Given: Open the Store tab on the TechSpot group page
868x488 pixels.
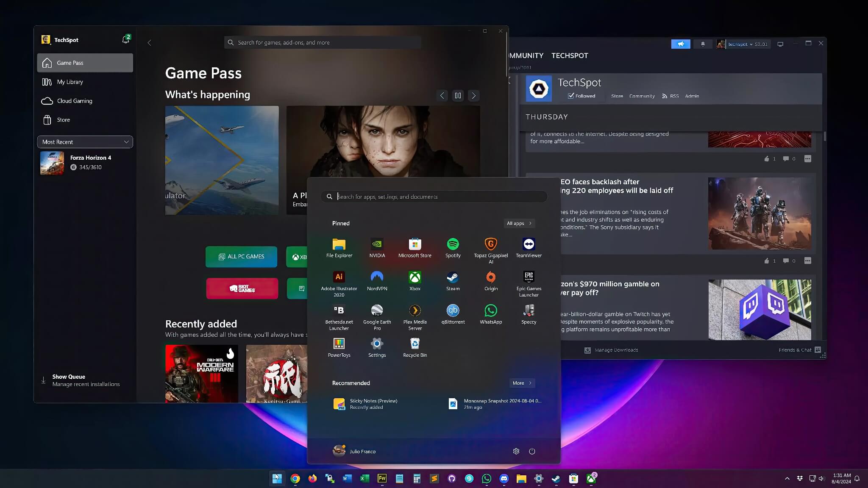Looking at the screenshot, I should pos(616,96).
